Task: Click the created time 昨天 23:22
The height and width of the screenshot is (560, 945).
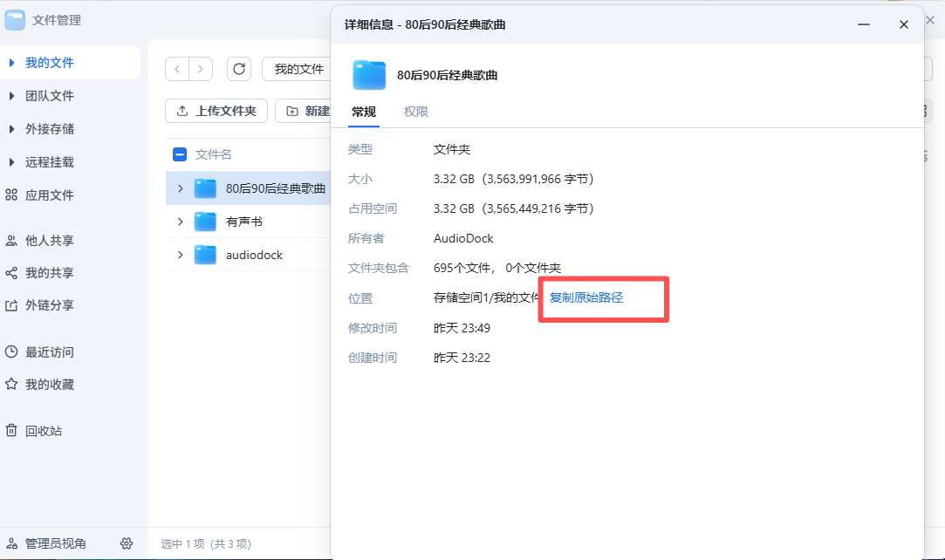Action: pyautogui.click(x=462, y=358)
